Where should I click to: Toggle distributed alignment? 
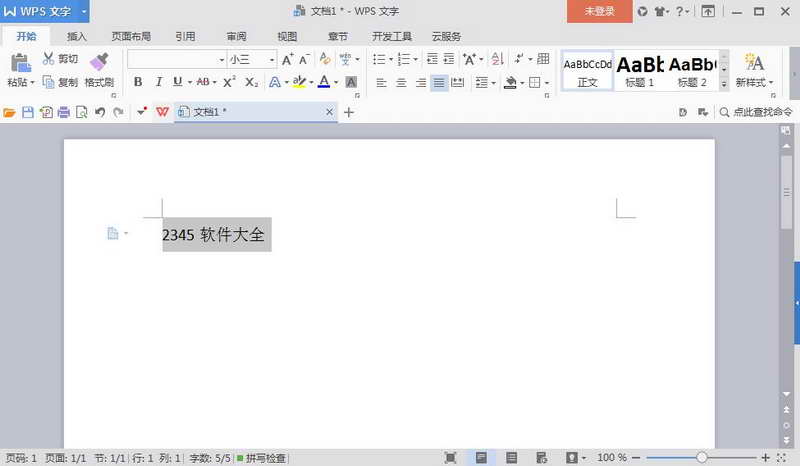pyautogui.click(x=458, y=82)
